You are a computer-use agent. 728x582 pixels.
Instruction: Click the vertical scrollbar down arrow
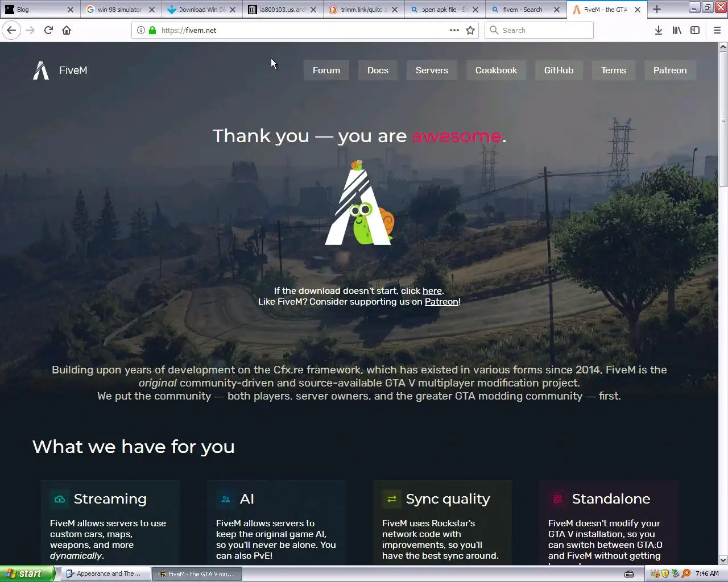[723, 560]
